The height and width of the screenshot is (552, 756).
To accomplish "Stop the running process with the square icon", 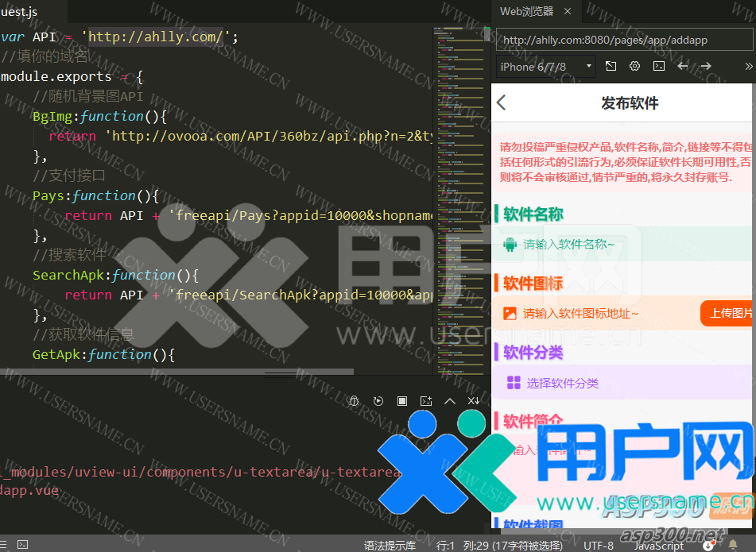I will (402, 401).
